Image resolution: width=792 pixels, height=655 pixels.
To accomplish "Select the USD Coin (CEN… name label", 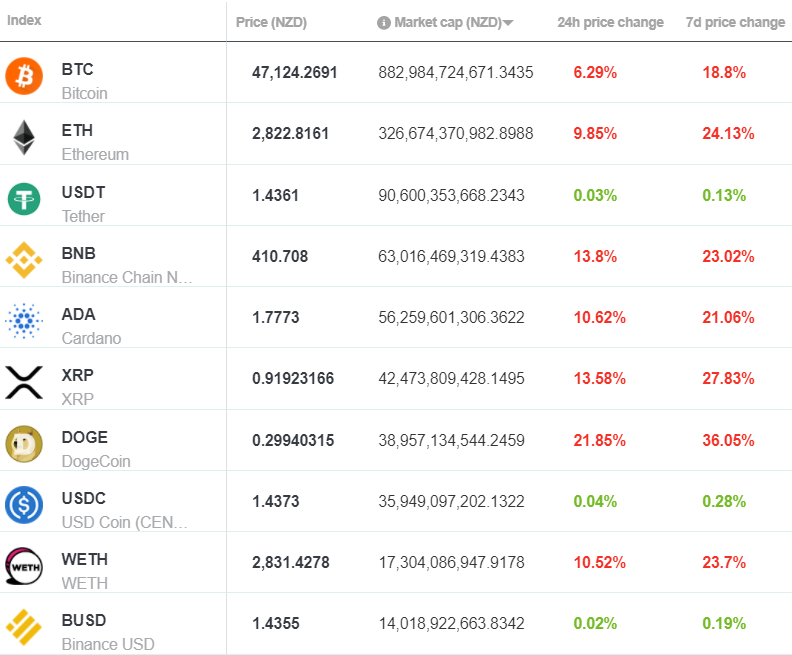I will (125, 522).
